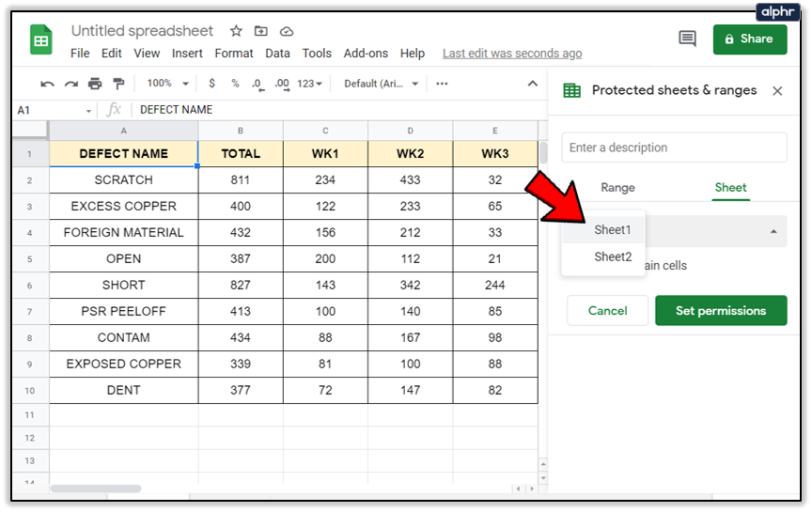Open the 123 number format dropdown

coord(309,84)
